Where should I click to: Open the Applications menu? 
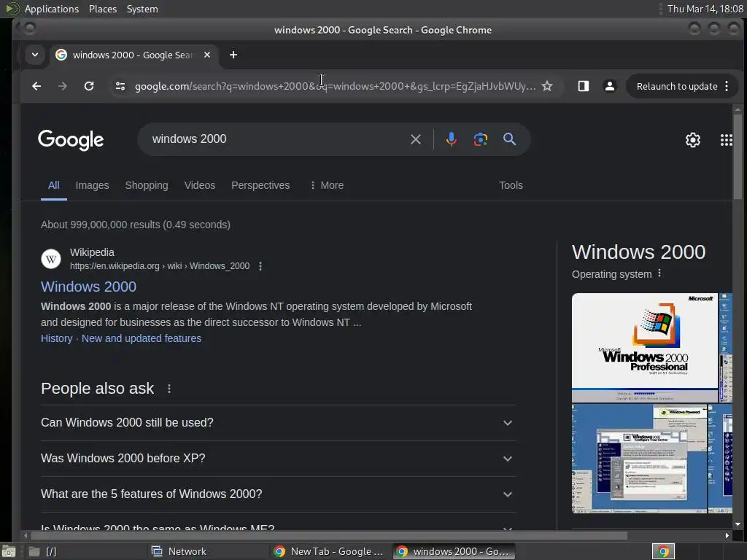point(52,9)
